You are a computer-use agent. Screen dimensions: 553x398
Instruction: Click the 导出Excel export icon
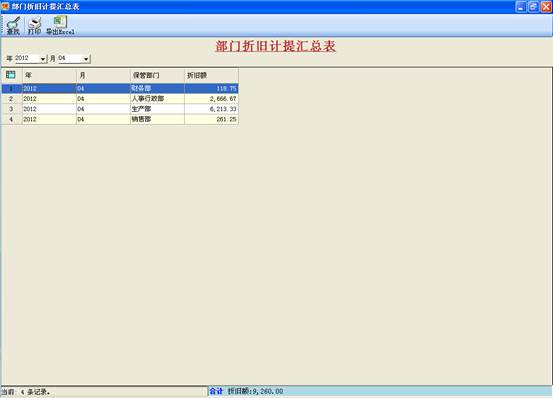pos(60,26)
